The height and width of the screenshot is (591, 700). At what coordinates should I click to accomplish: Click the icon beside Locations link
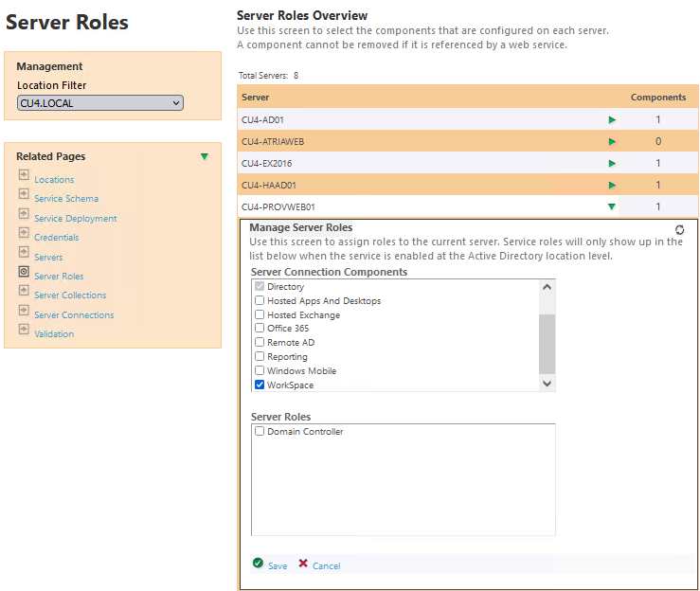[24, 175]
